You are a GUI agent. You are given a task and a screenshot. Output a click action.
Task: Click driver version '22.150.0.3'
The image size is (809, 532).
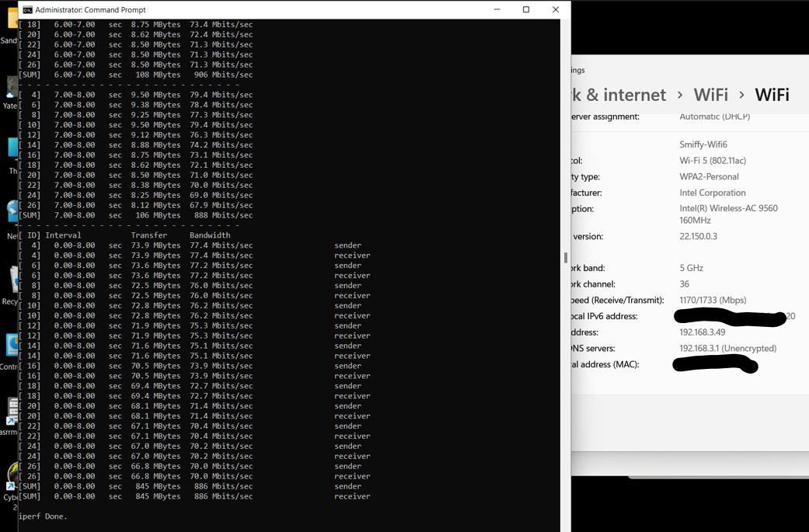pyautogui.click(x=698, y=236)
